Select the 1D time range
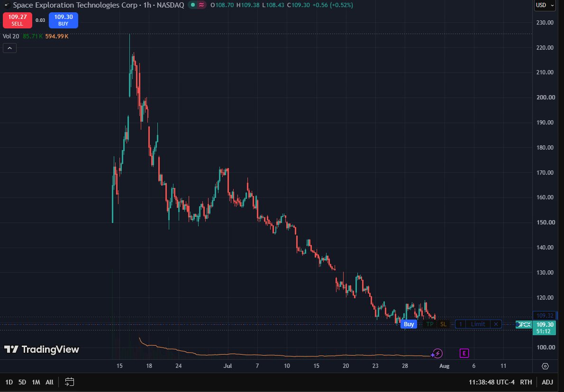This screenshot has height=392, width=564. (x=9, y=382)
